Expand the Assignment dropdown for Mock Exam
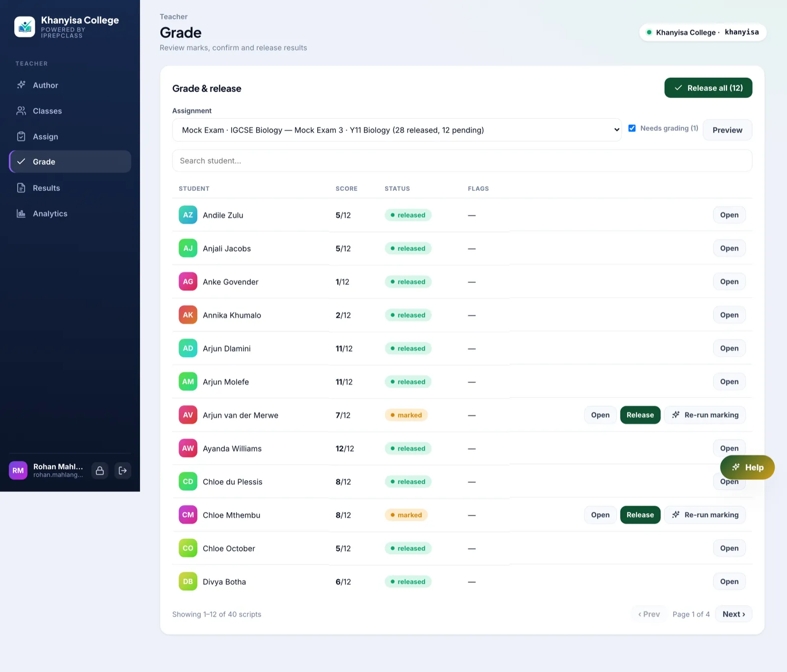The image size is (787, 672). click(x=397, y=130)
